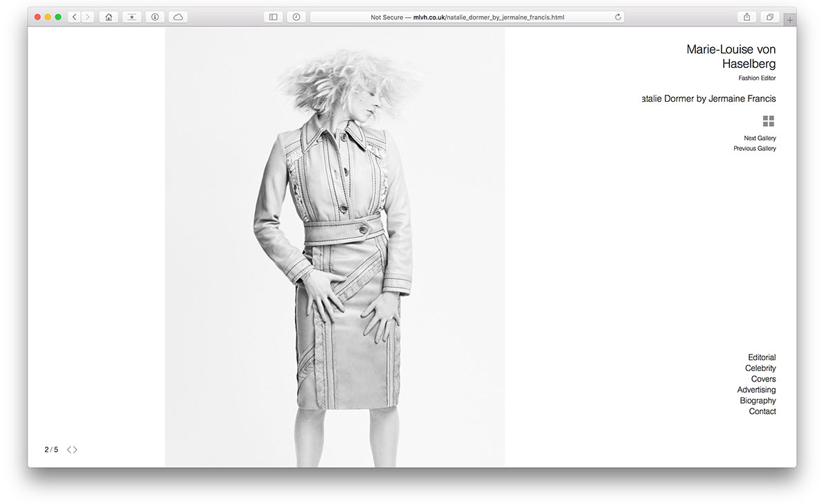The image size is (831, 504).
Task: Open the Covers section
Action: pos(764,379)
